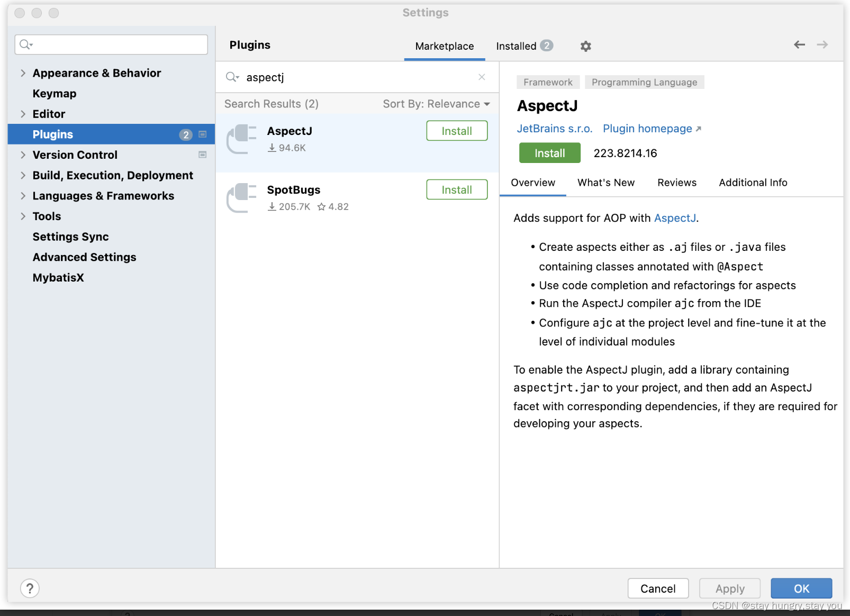Open the Additional Info tab
850x616 pixels.
click(x=753, y=183)
